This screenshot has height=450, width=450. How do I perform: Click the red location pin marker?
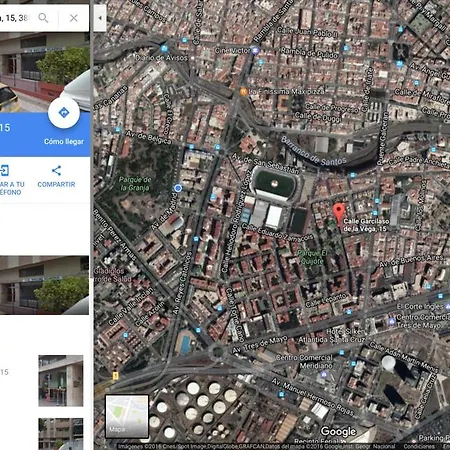pyautogui.click(x=339, y=213)
